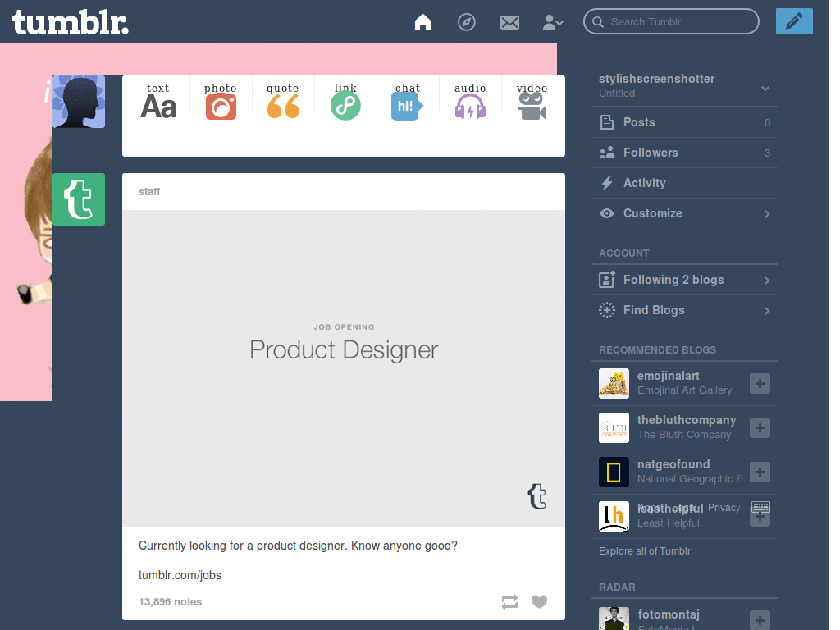Click the Followers people icon
The width and height of the screenshot is (840, 630).
click(607, 153)
